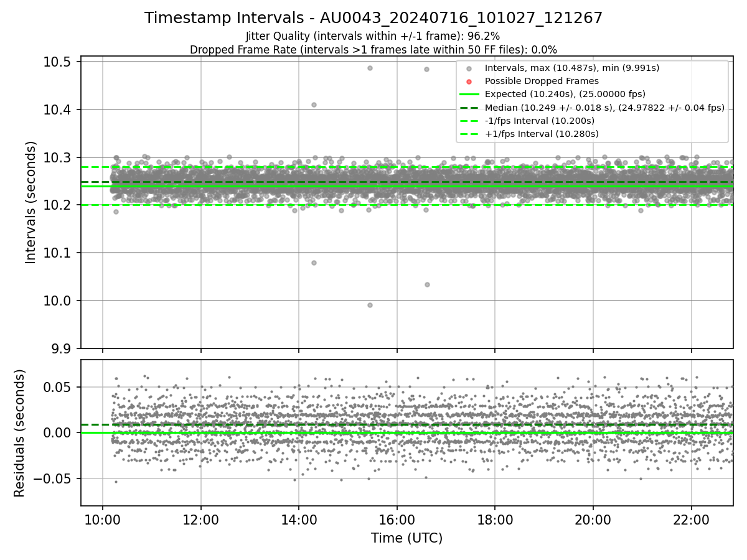This screenshot has width=747, height=560.
Task: Click the x-axis tick label '10:00'
Action: (x=103, y=520)
